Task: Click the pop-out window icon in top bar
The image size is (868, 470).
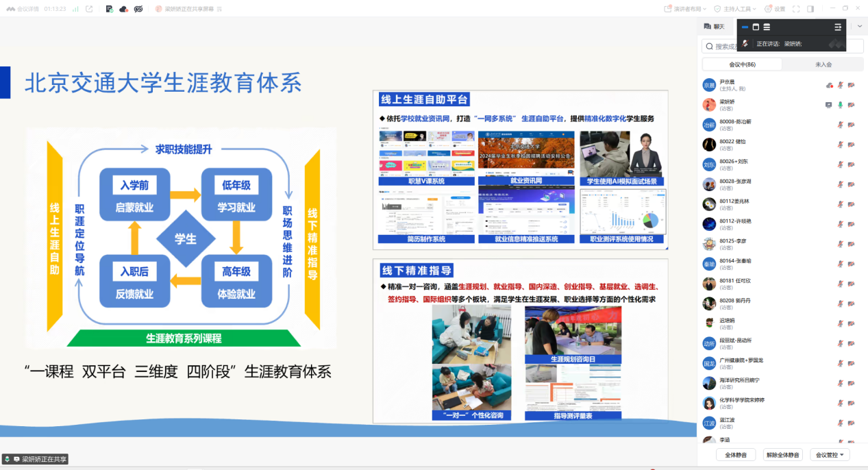Action: coord(89,9)
